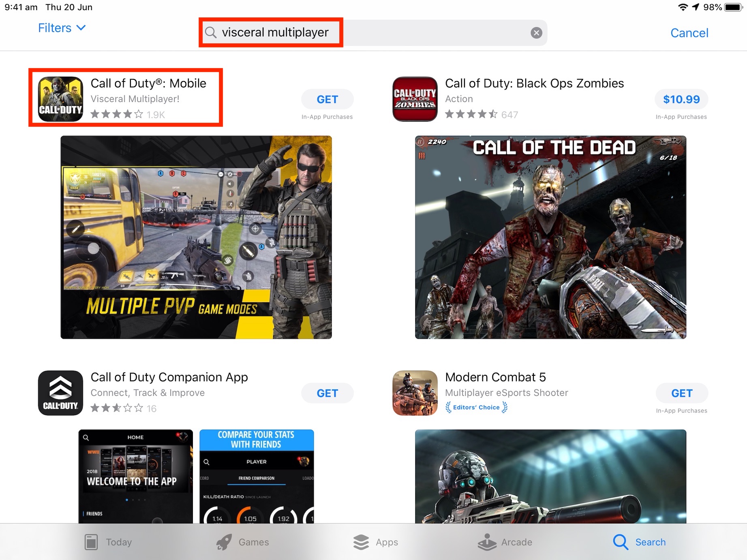Open the Call of Duty: Mobile app icon
747x560 pixels.
coord(60,99)
